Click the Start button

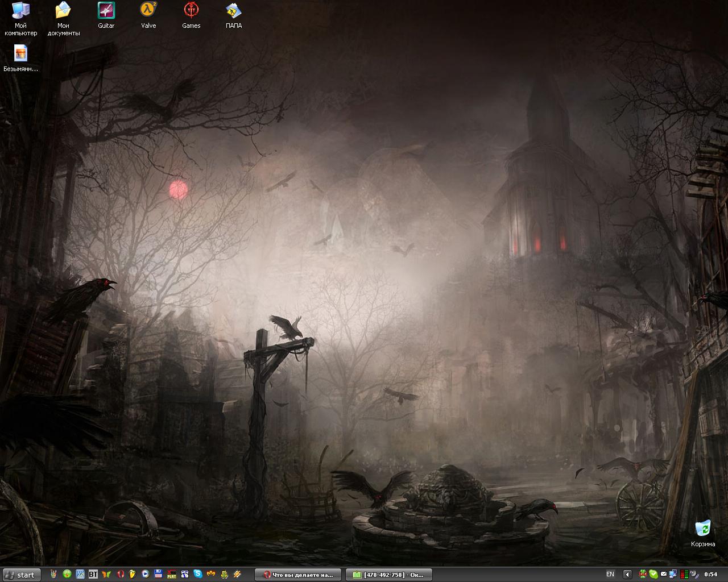pos(22,575)
